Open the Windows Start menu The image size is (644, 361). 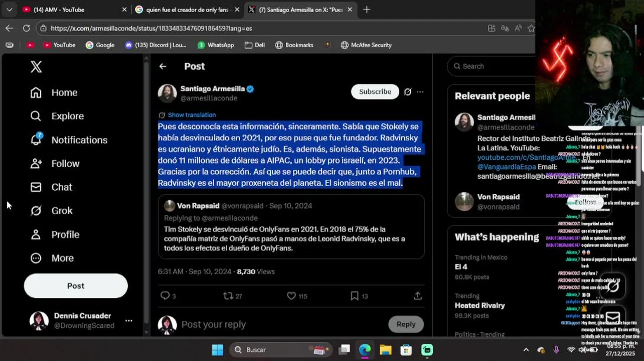pos(217,350)
